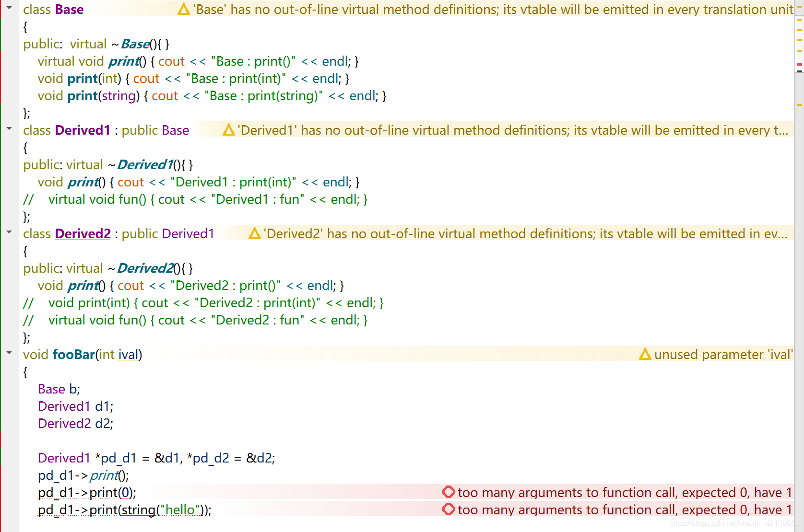Click the warning icon on Derived2 line
Viewport: 804px width, 532px height.
[255, 233]
